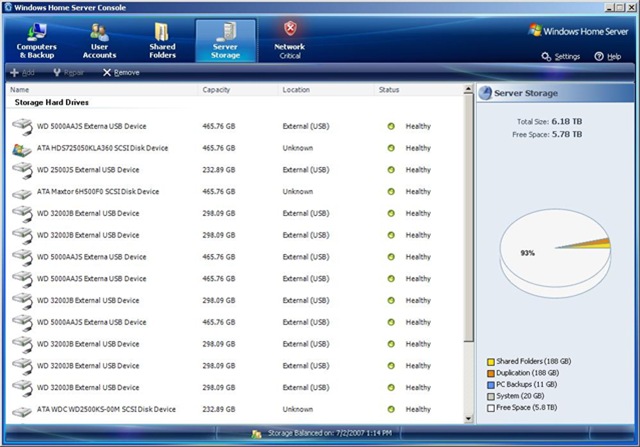Select ATA HDS725050KLA360 SCSI Disk Device icon

22,149
